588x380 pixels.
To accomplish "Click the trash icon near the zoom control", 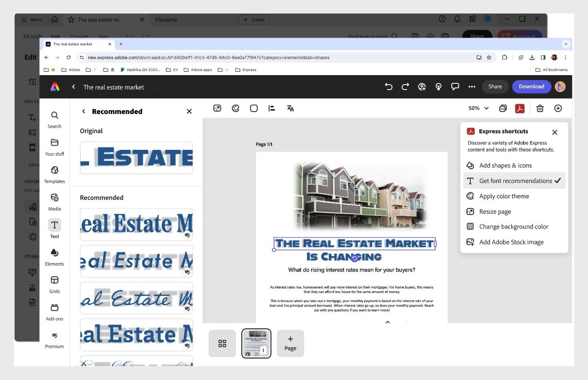I will tap(540, 108).
